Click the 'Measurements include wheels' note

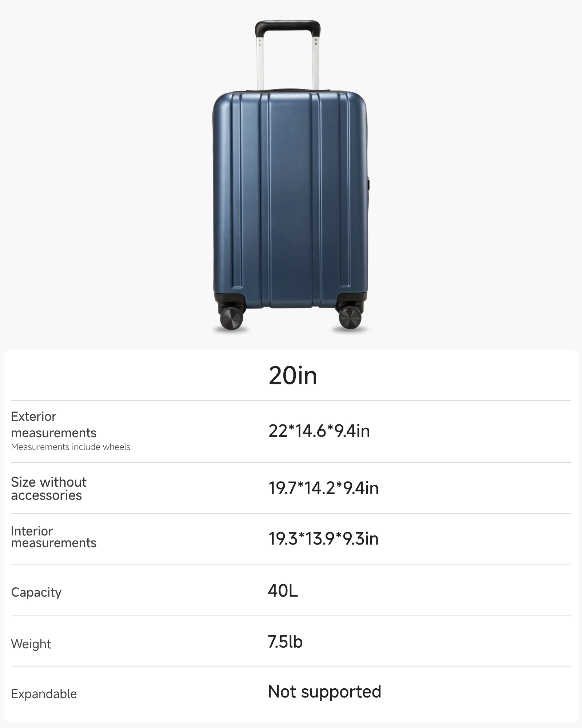(71, 447)
